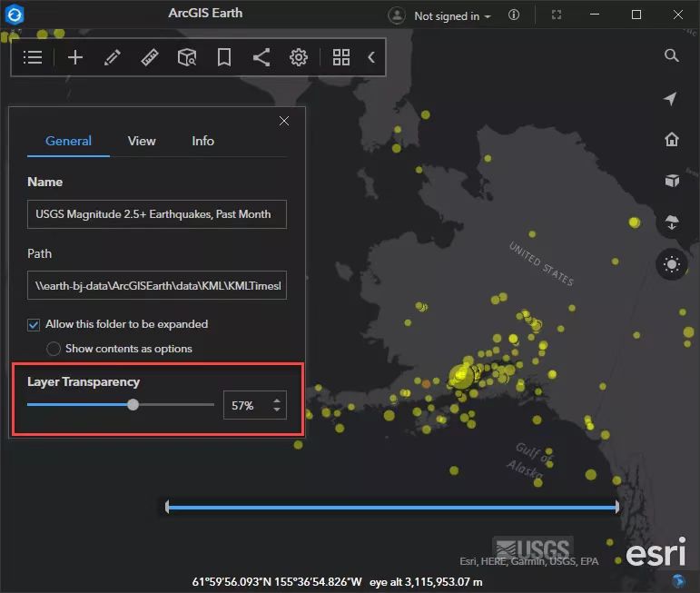Open the interactive analysis cube tool
The height and width of the screenshot is (593, 700).
coord(187,57)
